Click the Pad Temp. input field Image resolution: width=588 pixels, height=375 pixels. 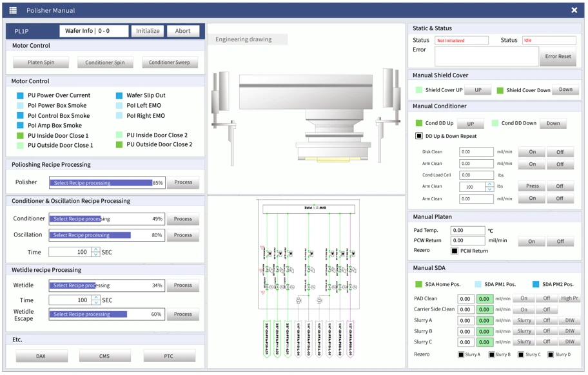click(x=468, y=231)
